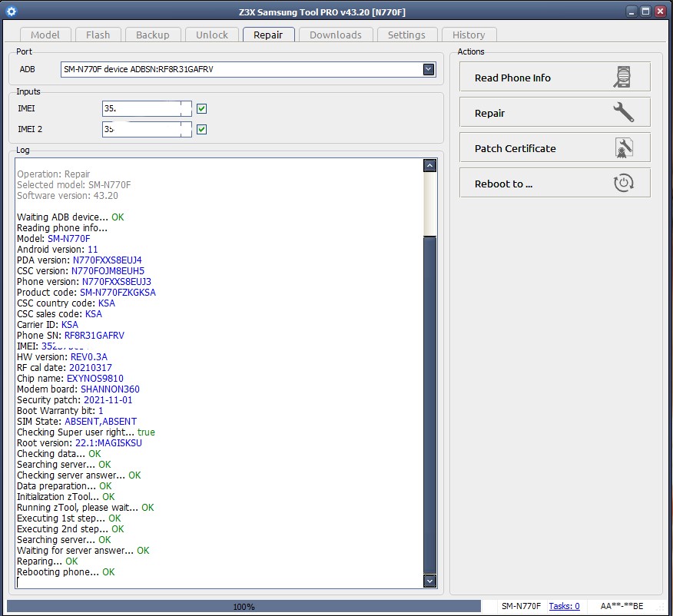This screenshot has width=673, height=616.
Task: Click the Security patch 2021-11-01 value
Action: (x=108, y=400)
